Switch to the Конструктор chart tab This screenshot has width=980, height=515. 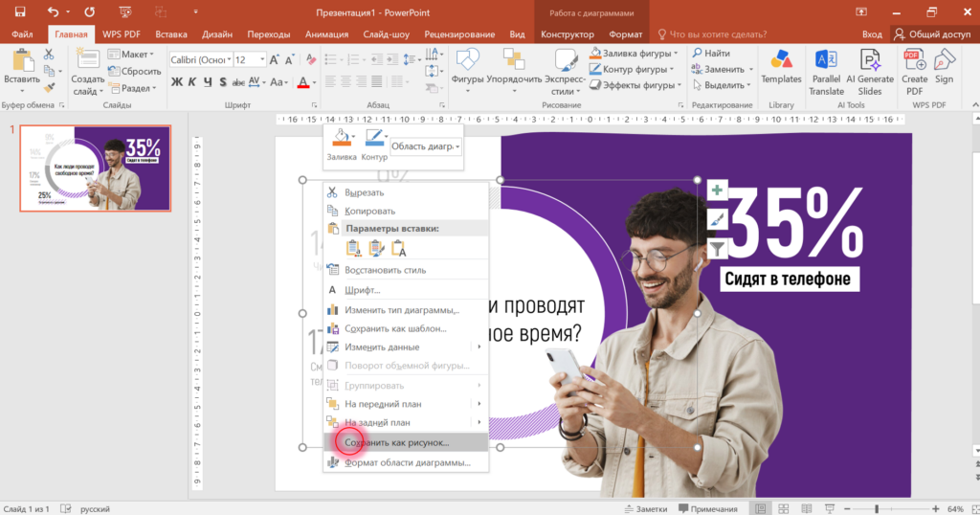568,34
